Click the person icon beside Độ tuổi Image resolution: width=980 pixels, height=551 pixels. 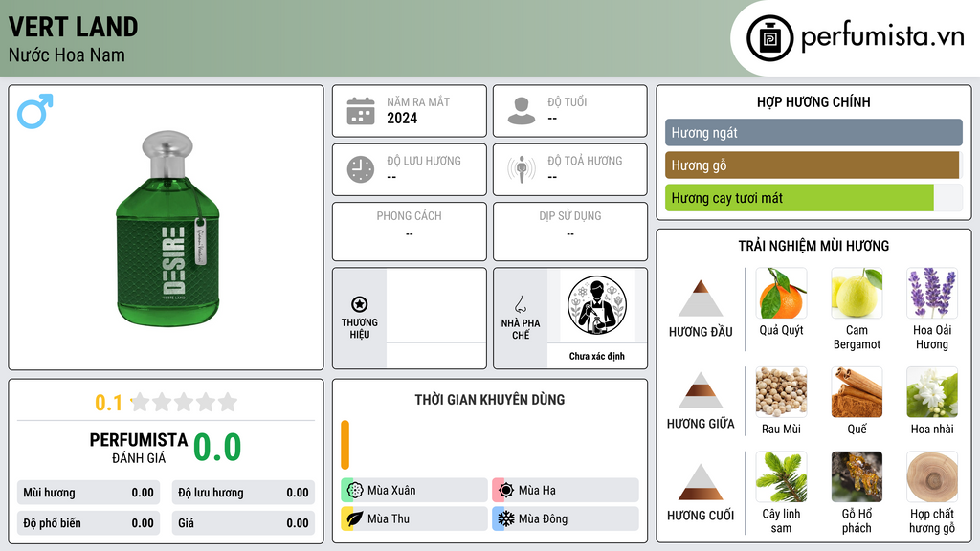pyautogui.click(x=522, y=111)
